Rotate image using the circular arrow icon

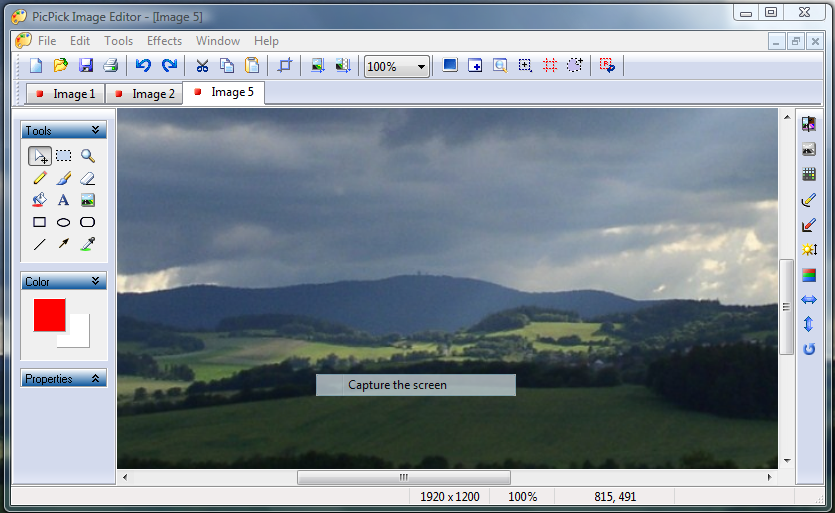coord(809,349)
